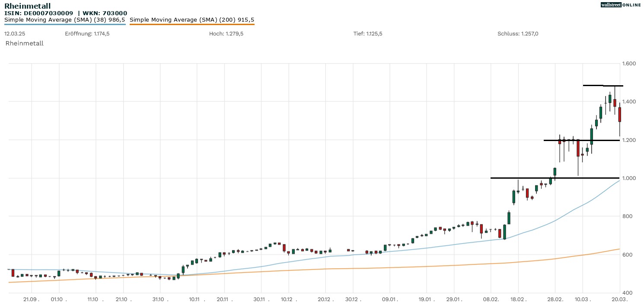The width and height of the screenshot is (644, 302).
Task: Click the 400 y-axis label
Action: pyautogui.click(x=627, y=293)
